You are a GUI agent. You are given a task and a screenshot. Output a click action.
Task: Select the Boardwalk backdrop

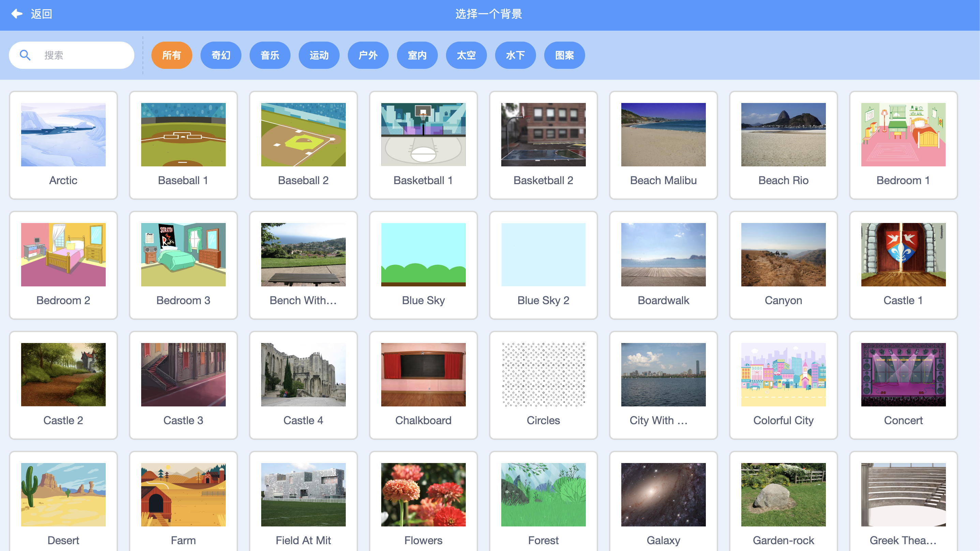point(664,265)
